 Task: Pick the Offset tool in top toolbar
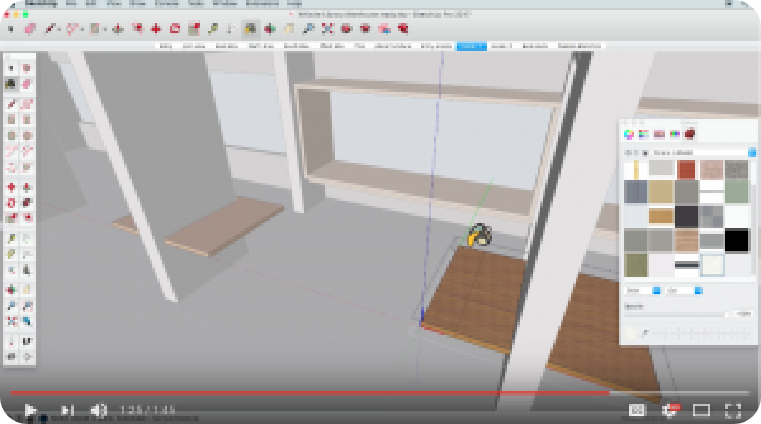click(137, 29)
